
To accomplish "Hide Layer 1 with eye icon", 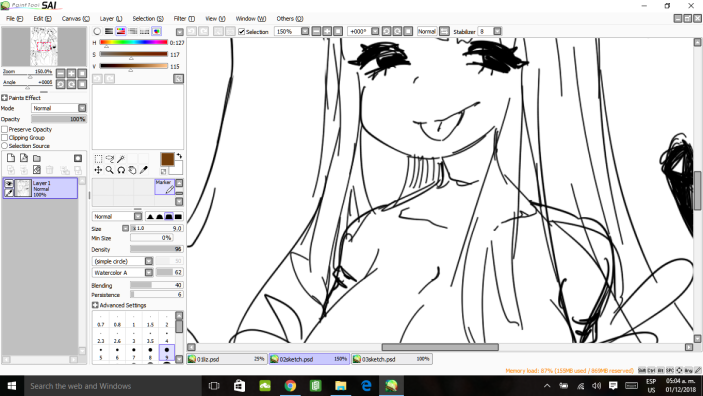I will pyautogui.click(x=9, y=183).
